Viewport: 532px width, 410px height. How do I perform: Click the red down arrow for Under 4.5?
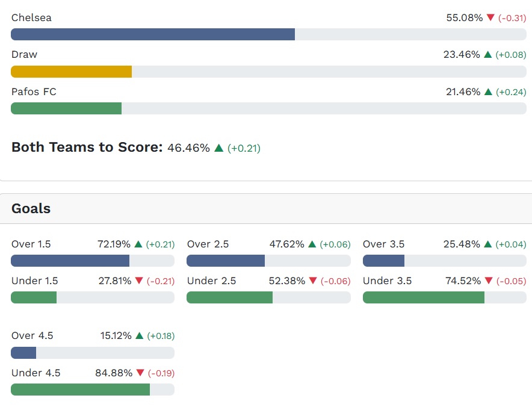tap(140, 373)
